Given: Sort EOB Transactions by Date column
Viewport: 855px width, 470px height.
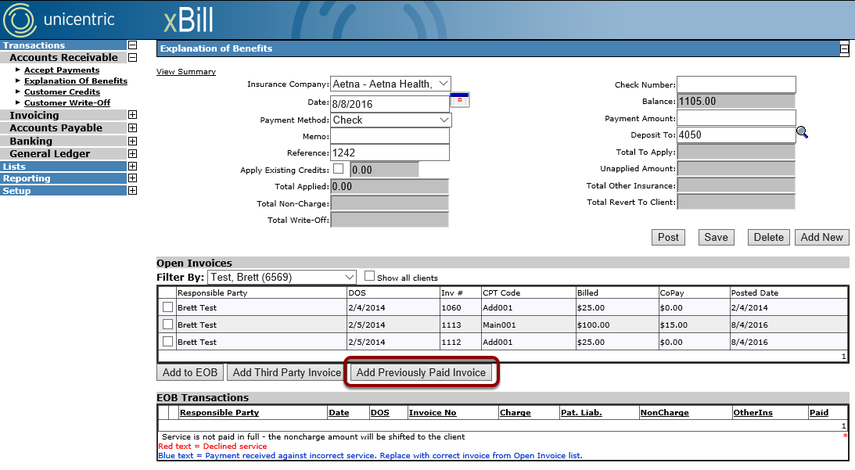Looking at the screenshot, I should pos(339,412).
